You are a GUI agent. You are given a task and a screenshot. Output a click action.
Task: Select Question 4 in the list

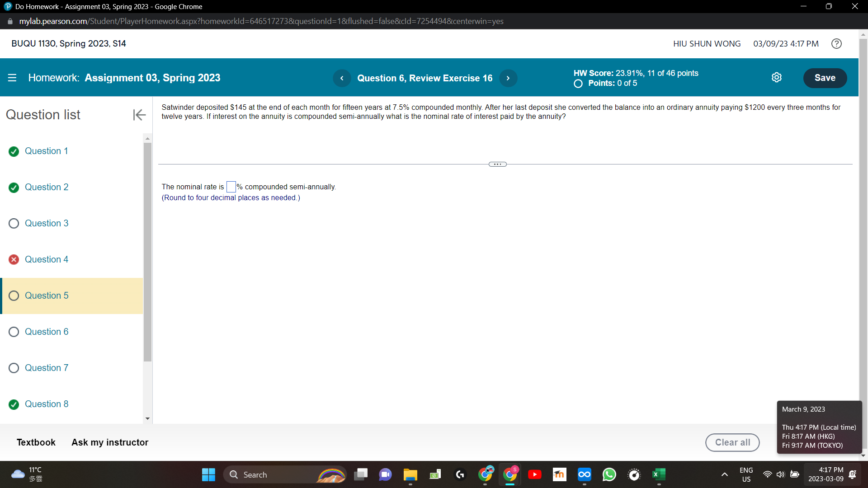(x=47, y=259)
